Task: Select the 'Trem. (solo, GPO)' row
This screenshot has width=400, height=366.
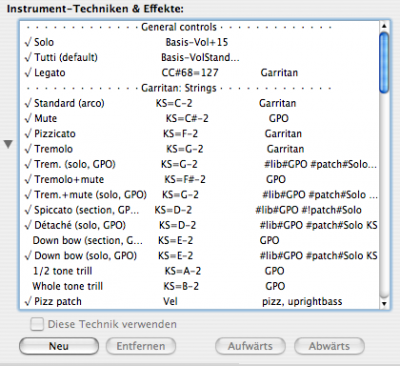Action: tap(199, 164)
